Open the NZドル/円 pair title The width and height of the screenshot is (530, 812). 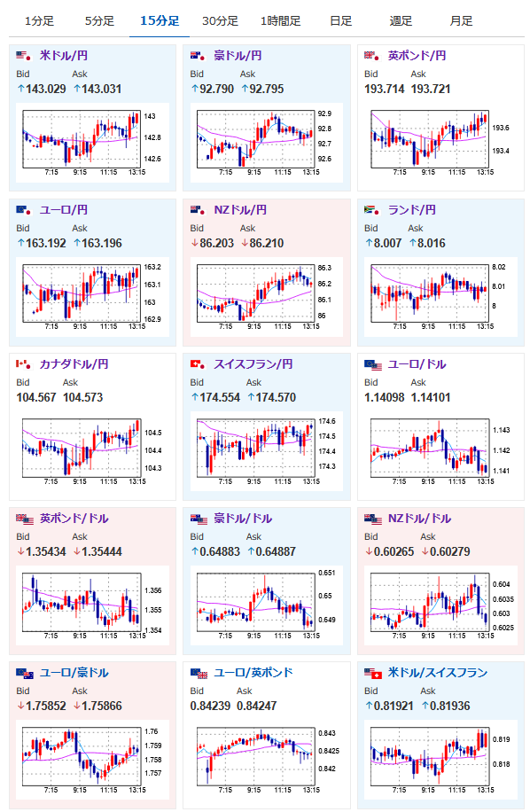pos(240,210)
